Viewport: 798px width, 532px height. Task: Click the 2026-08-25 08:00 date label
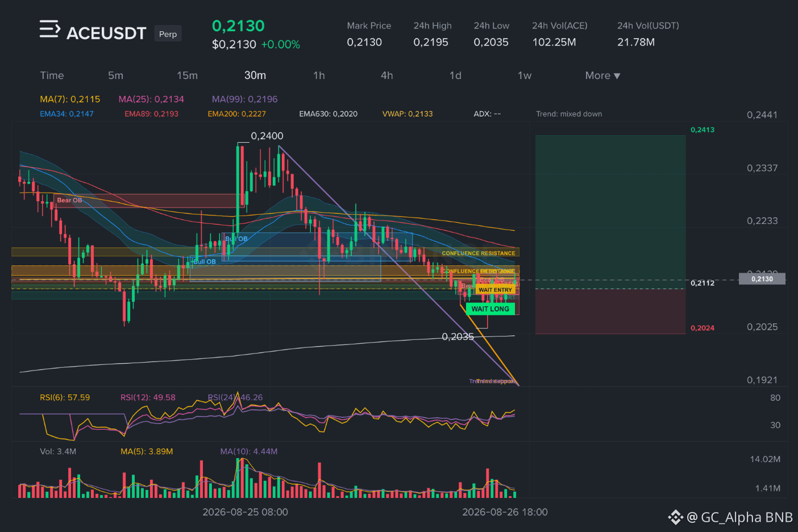(x=245, y=512)
